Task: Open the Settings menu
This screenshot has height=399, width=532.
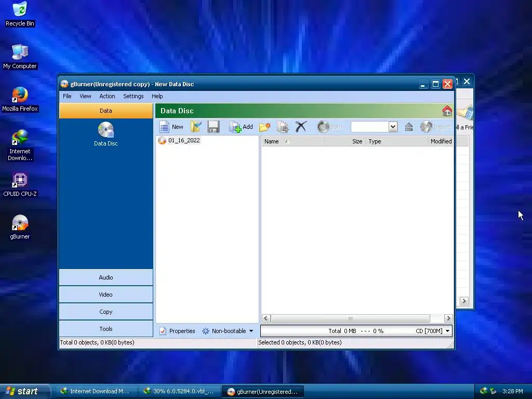Action: click(134, 96)
